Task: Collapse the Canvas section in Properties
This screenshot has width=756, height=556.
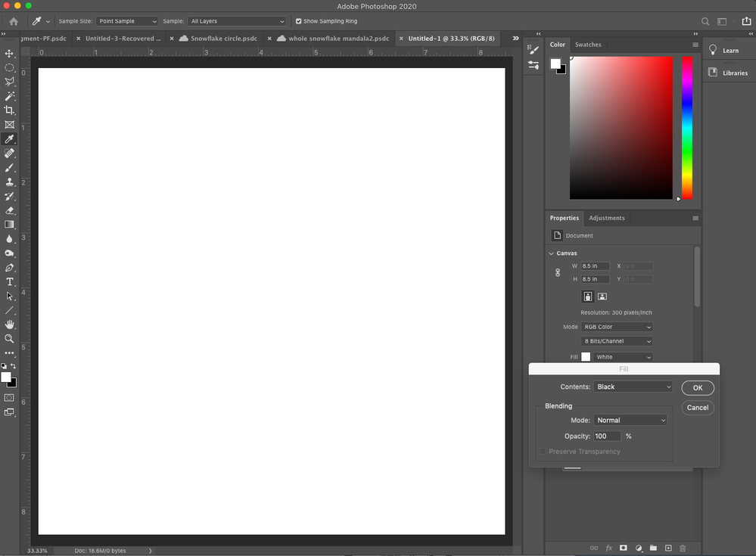Action: coord(551,253)
